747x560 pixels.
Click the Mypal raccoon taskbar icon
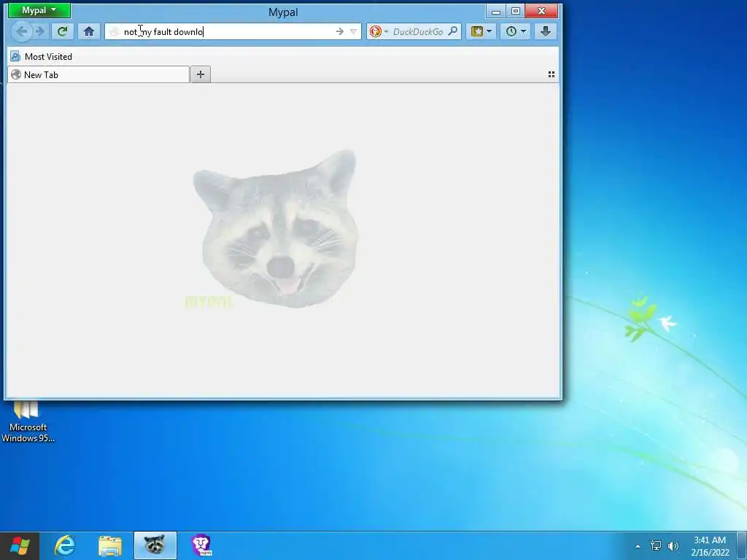155,545
